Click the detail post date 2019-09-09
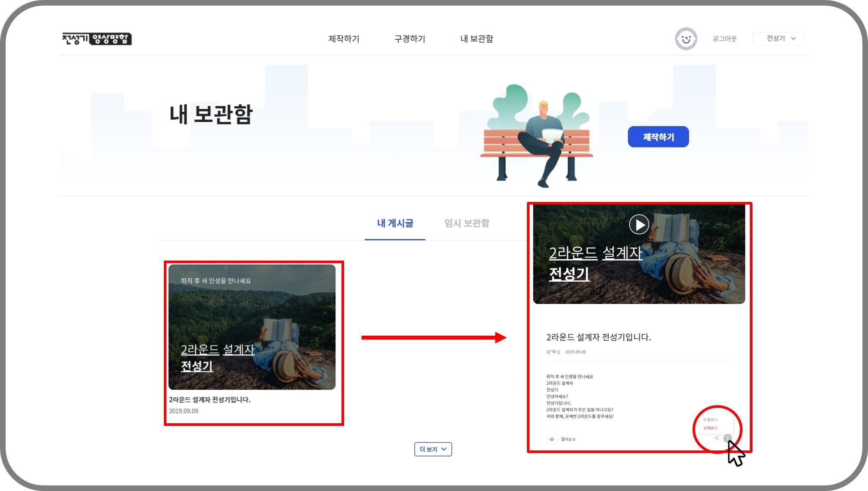Viewport: 868px width, 491px height. coord(575,352)
